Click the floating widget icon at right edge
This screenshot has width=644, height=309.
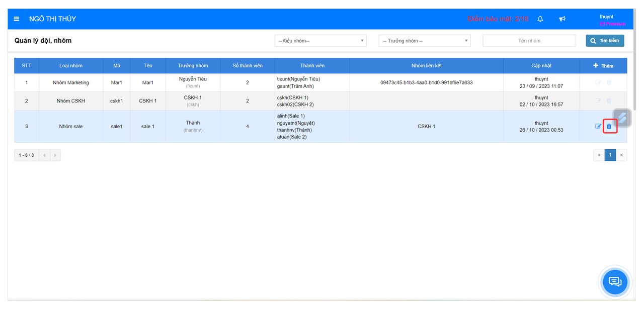tap(622, 118)
